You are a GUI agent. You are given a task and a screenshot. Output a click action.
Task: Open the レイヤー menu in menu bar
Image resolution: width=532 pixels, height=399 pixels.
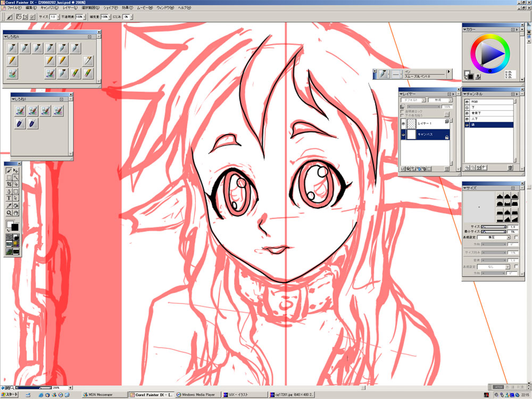(x=70, y=9)
